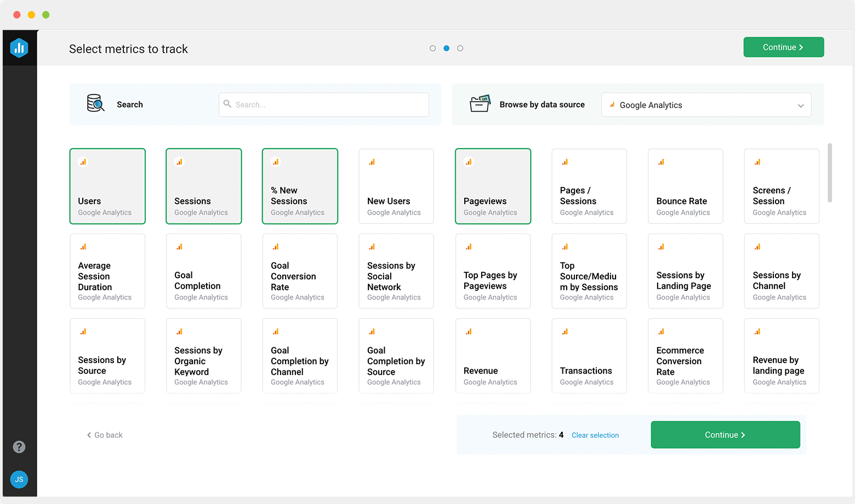Go to first step indicator dot
The width and height of the screenshot is (855, 504).
[x=433, y=48]
